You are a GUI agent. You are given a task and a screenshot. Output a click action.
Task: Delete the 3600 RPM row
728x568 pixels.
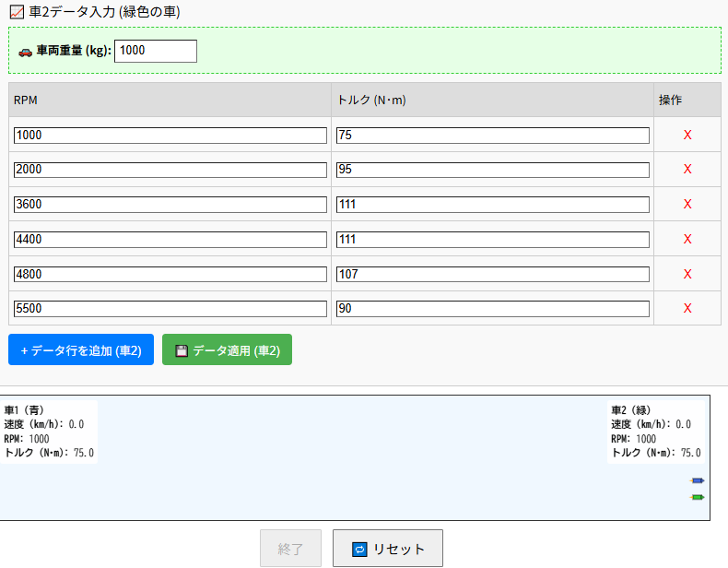click(687, 205)
